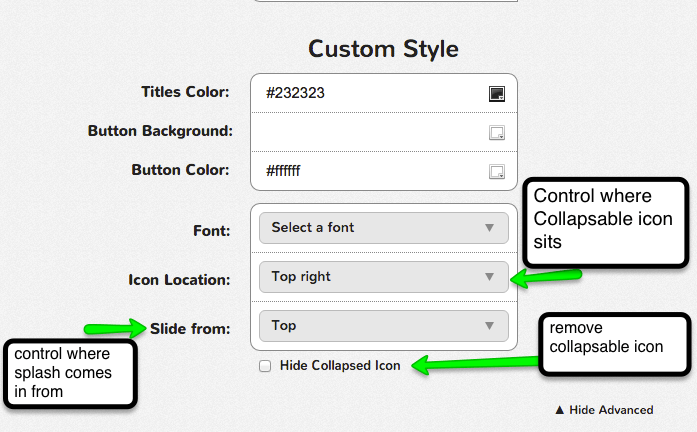
Task: Click the Hide Collapsed Icon label text
Action: coord(340,366)
